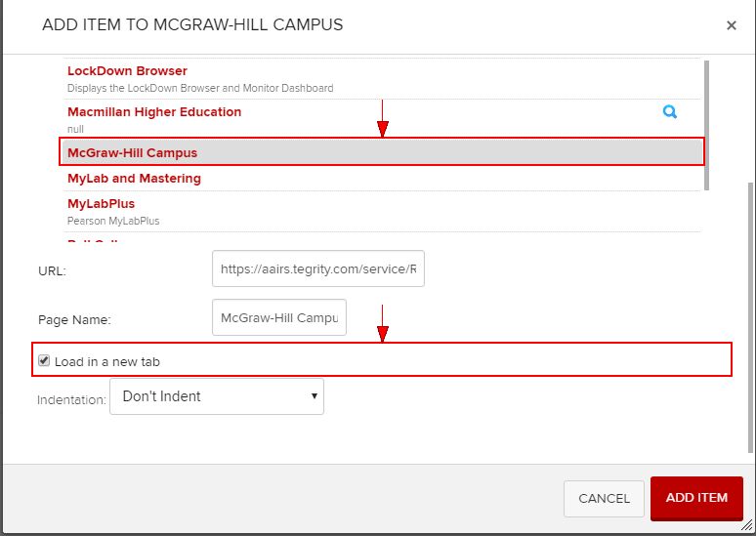Viewport: 756px width, 536px height.
Task: Click the dialog's outer vertical scrollbar
Action: coord(750,318)
